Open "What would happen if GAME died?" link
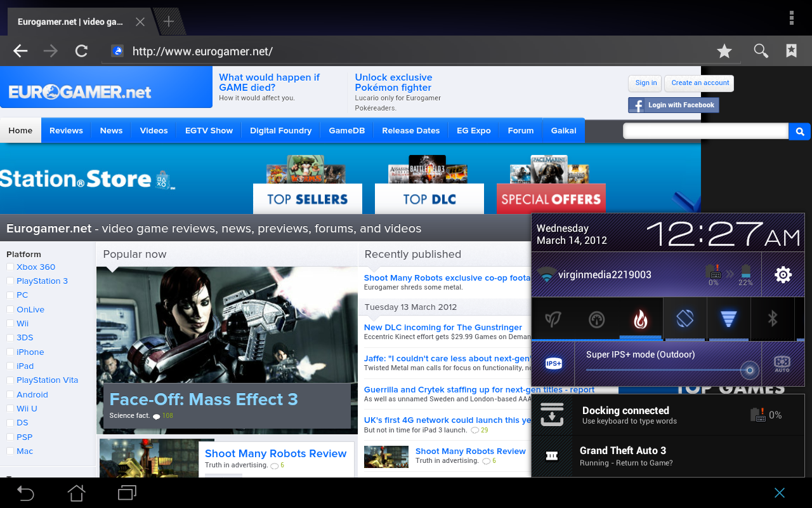Image resolution: width=812 pixels, height=508 pixels. 269,83
